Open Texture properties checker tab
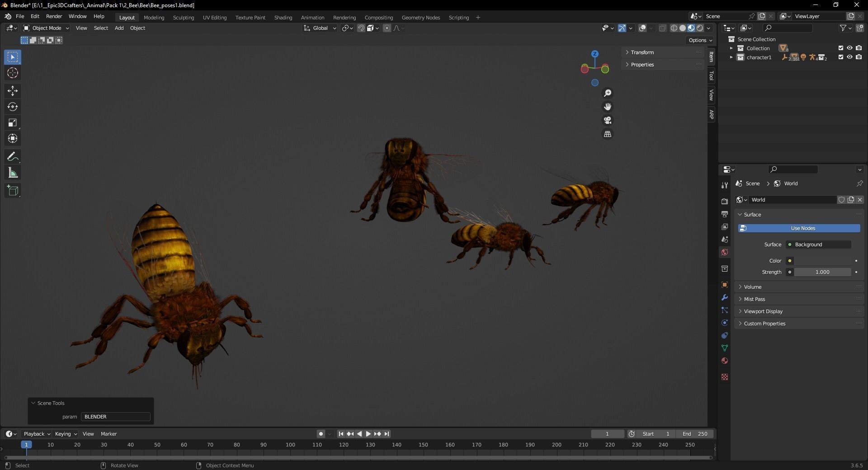 [x=725, y=377]
